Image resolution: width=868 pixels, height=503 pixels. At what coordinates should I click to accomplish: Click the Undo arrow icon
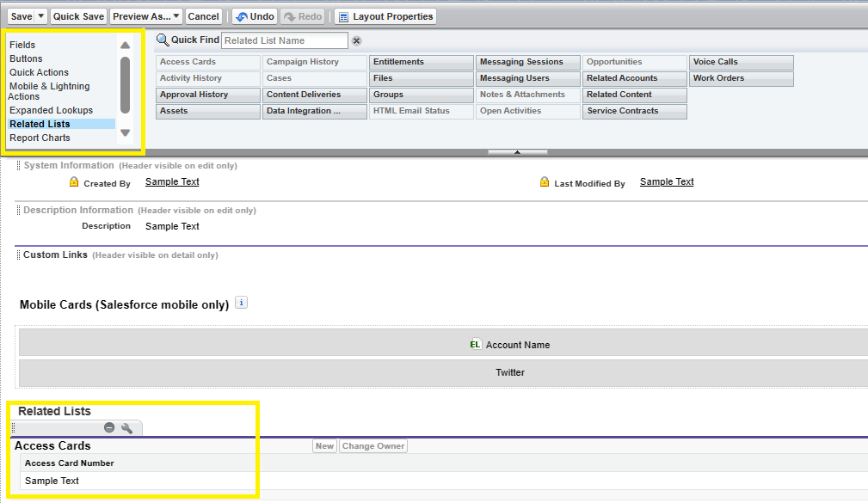tap(242, 16)
